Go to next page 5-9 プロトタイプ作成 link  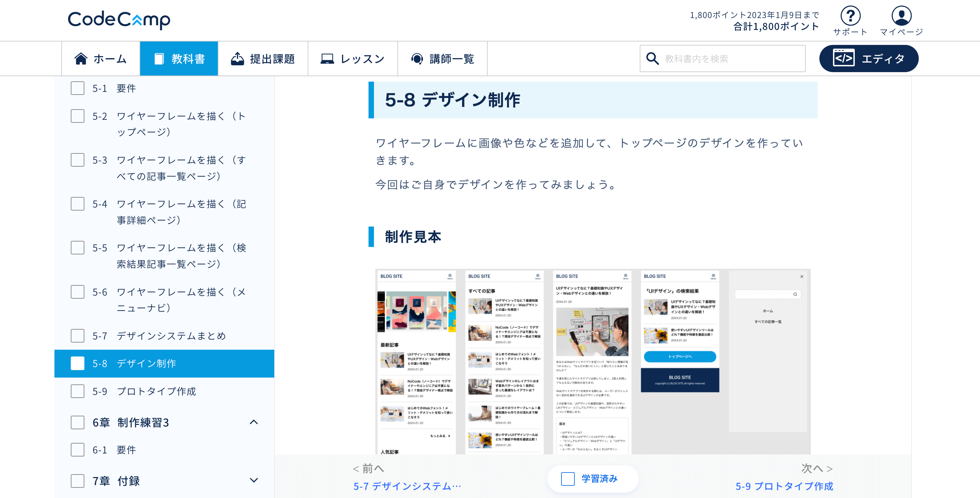784,486
